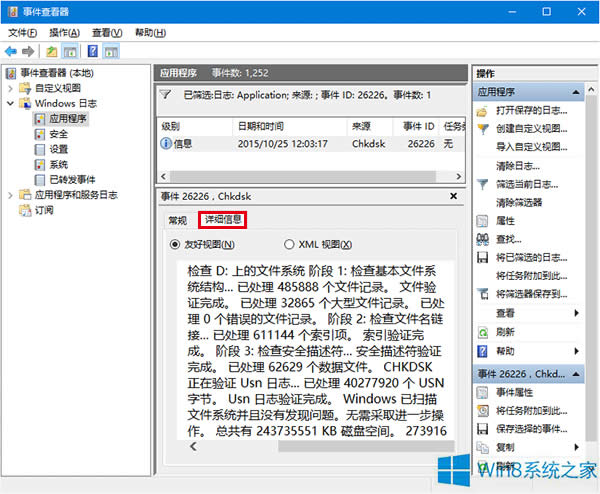Select XML 视图(X) radio button
Image resolution: width=600 pixels, height=494 pixels.
[x=289, y=244]
